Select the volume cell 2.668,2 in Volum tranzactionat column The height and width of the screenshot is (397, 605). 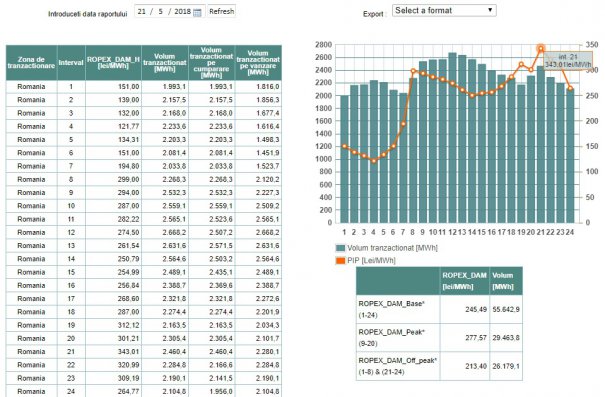(x=165, y=233)
